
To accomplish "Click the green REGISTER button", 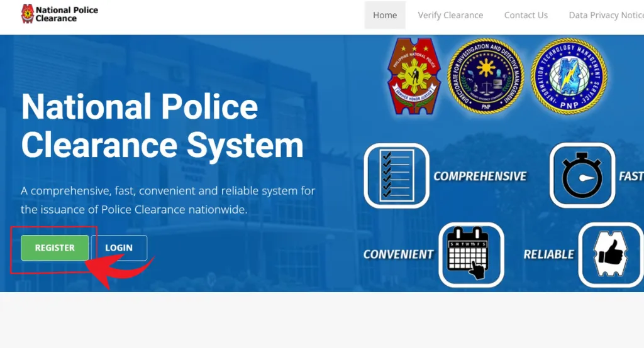I will (x=55, y=248).
